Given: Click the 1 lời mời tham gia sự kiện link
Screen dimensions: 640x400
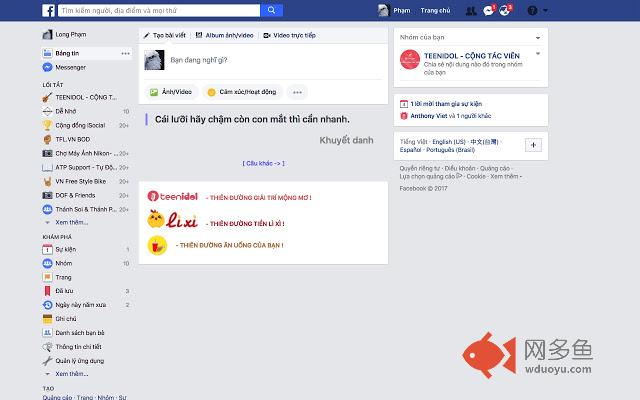Looking at the screenshot, I should pyautogui.click(x=446, y=104).
